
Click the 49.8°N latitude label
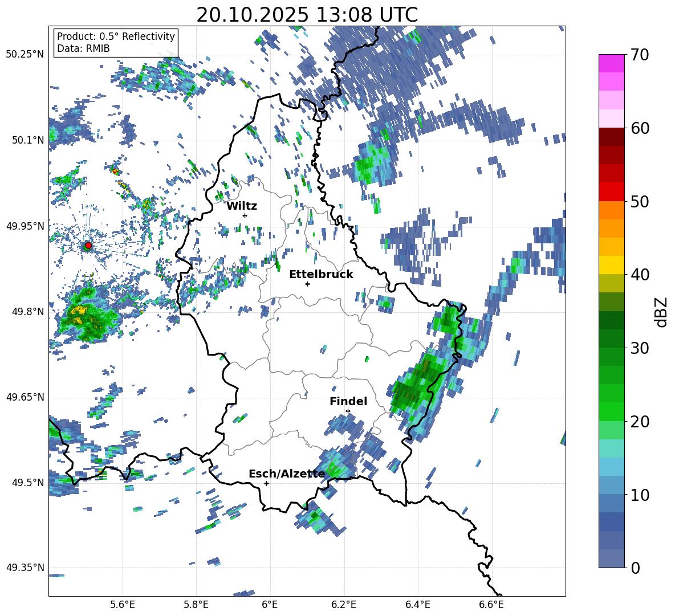pyautogui.click(x=27, y=312)
